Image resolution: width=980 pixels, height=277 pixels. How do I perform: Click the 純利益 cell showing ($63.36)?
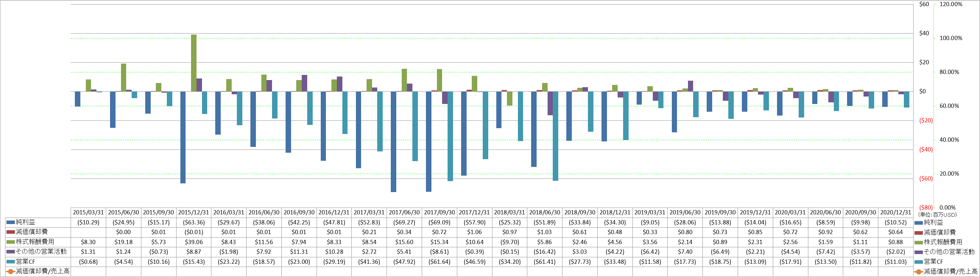coord(194,222)
